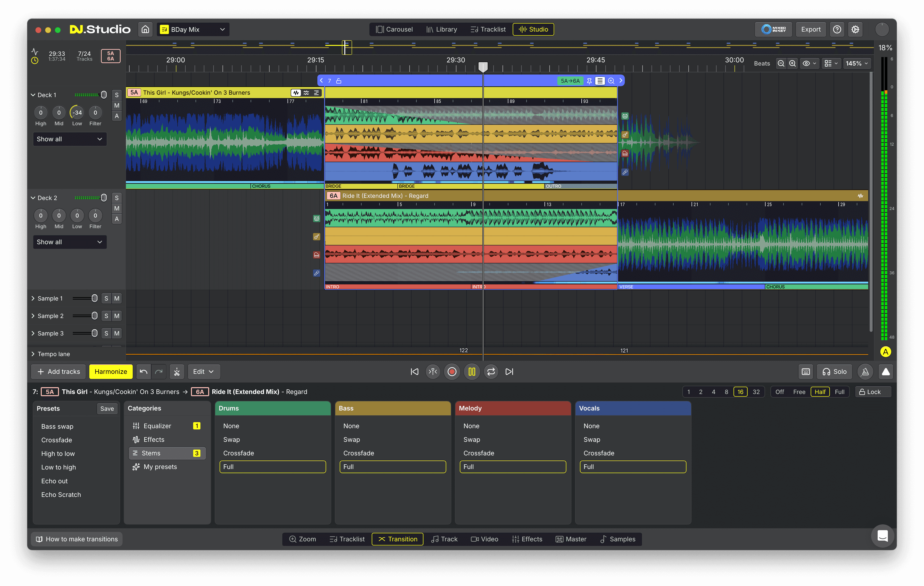Viewport: 924px width, 586px height.
Task: Click the Harmonize button
Action: tap(110, 371)
